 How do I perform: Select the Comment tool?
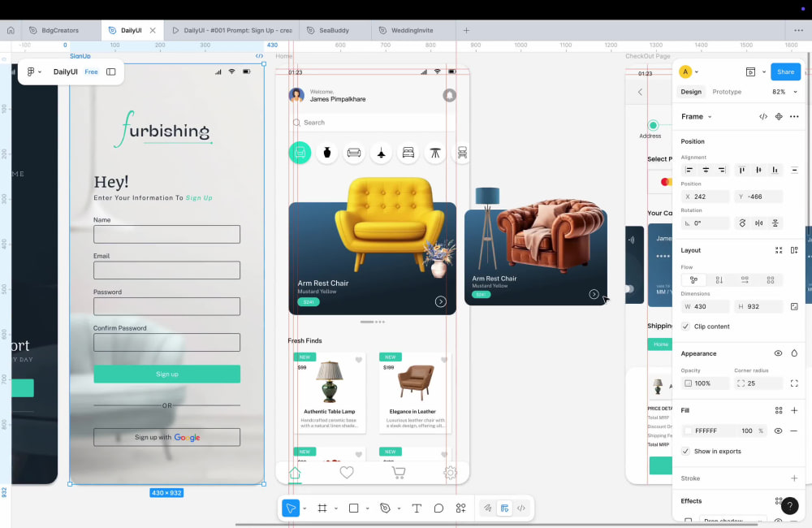coord(438,509)
